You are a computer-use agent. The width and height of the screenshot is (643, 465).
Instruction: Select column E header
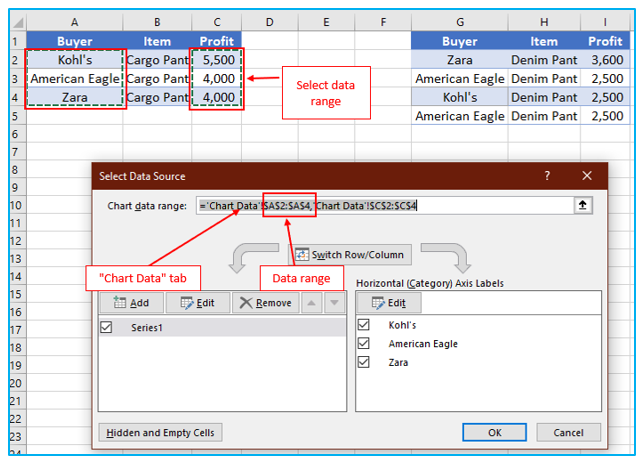coord(326,22)
